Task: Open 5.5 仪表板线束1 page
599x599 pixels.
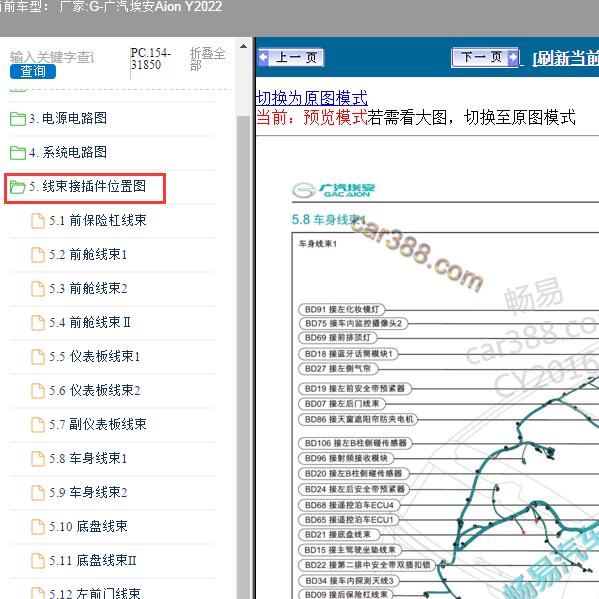Action: [x=94, y=356]
